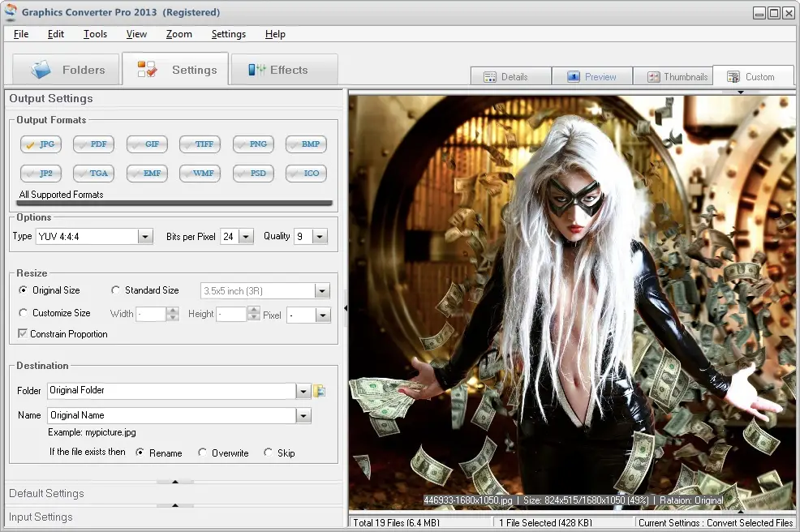Click the application icon in title bar

coord(11,12)
